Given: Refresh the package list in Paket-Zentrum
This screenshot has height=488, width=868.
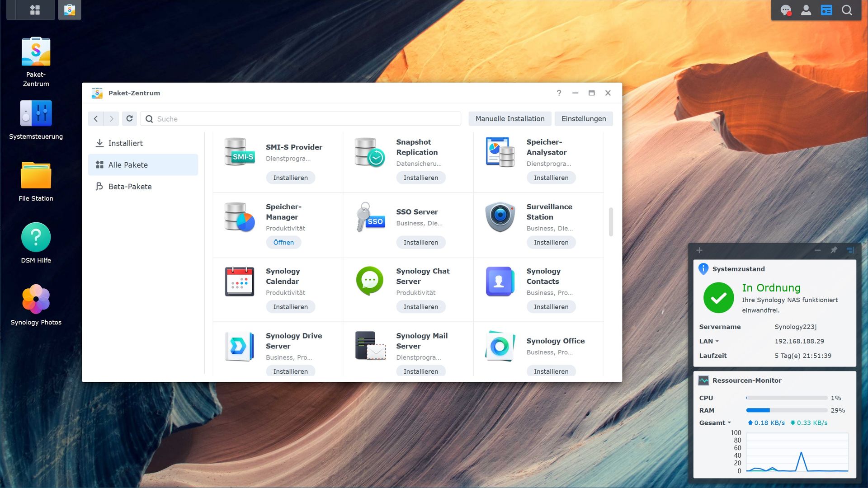Looking at the screenshot, I should pos(129,118).
